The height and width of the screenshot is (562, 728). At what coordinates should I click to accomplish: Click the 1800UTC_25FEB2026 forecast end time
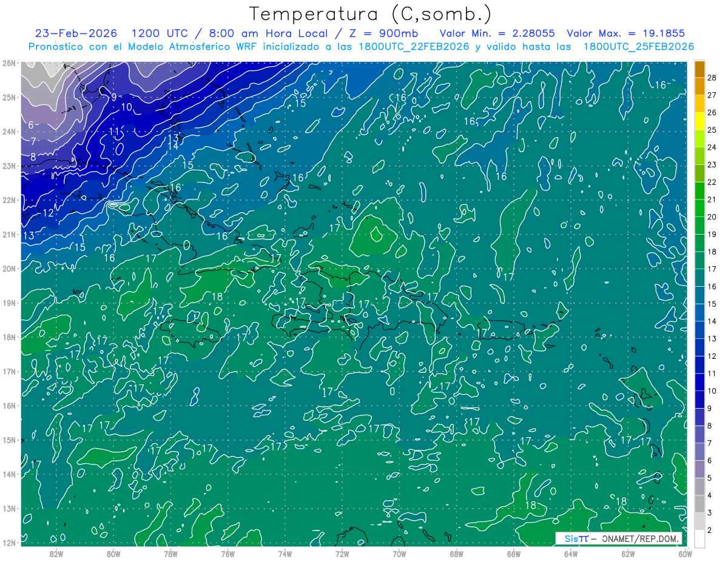[x=638, y=47]
